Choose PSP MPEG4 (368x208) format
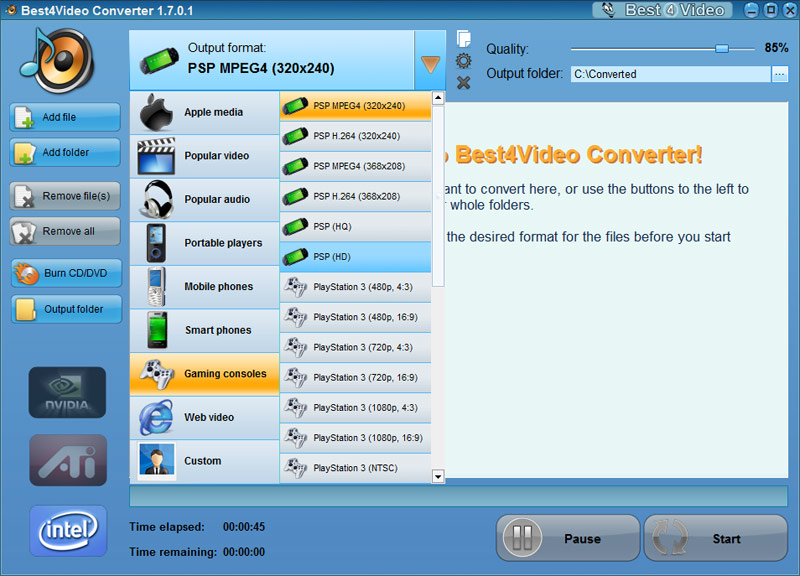This screenshot has height=576, width=800. click(356, 166)
